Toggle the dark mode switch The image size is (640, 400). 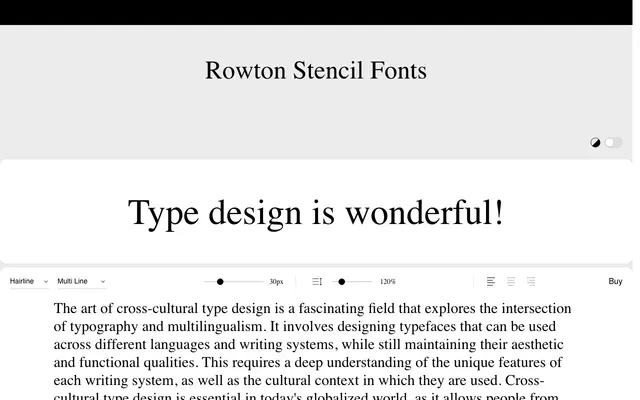tap(613, 142)
